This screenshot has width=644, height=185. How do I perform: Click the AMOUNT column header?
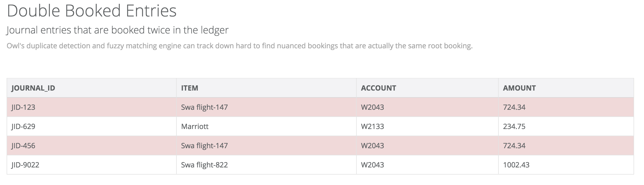point(519,88)
